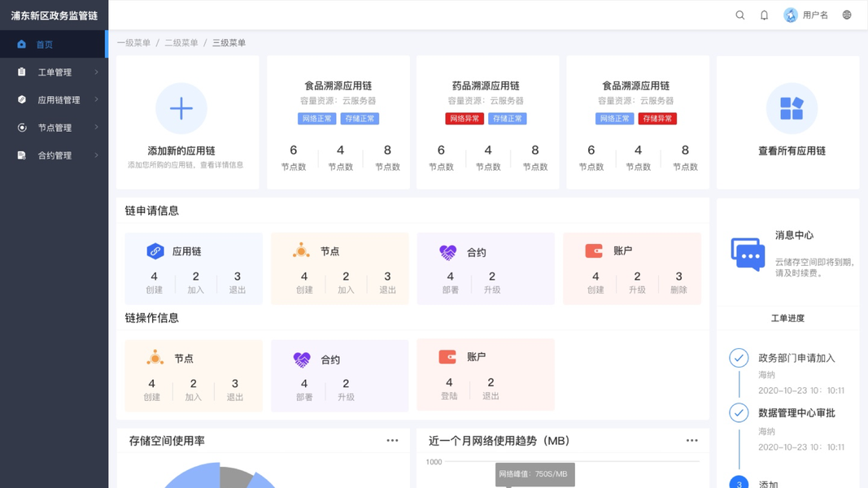
Task: Click the user avatar icon
Action: click(791, 15)
